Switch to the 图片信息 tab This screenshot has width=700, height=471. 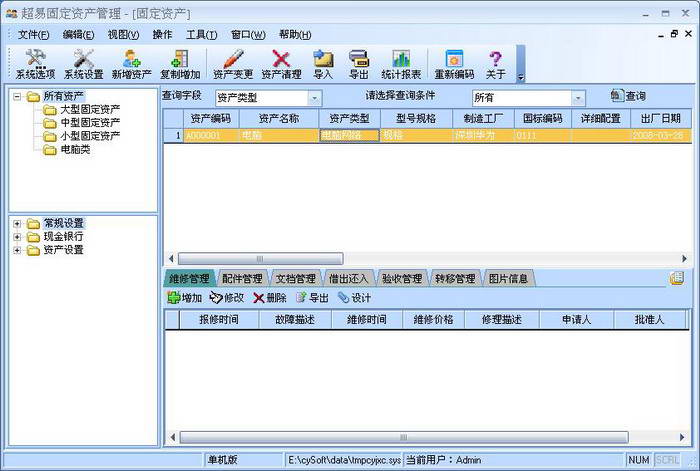[508, 279]
